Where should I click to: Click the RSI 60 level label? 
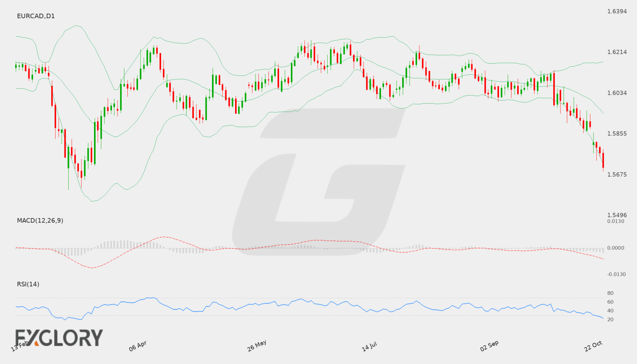pos(610,302)
